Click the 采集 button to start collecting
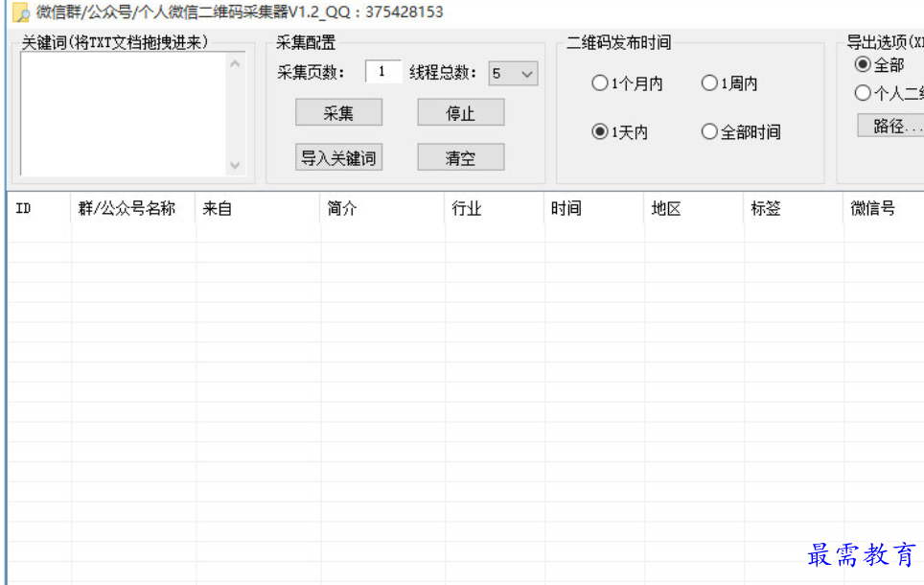The image size is (924, 585). [x=339, y=112]
